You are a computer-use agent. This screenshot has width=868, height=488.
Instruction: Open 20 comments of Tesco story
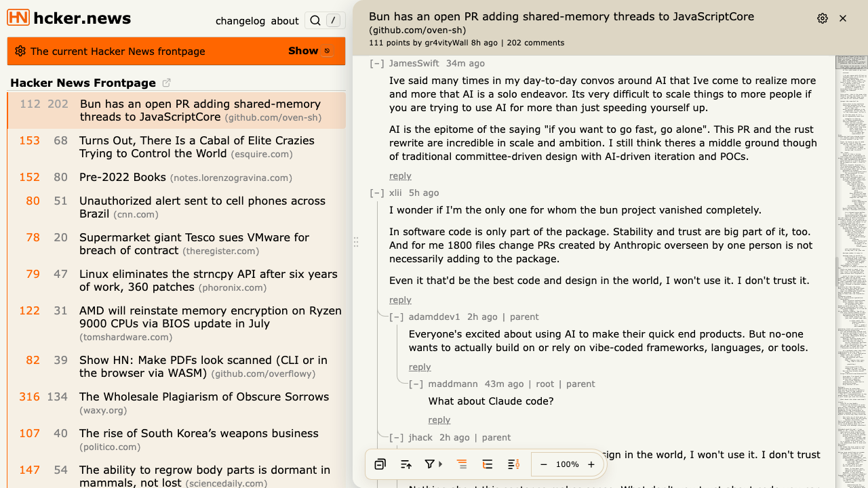pyautogui.click(x=61, y=238)
